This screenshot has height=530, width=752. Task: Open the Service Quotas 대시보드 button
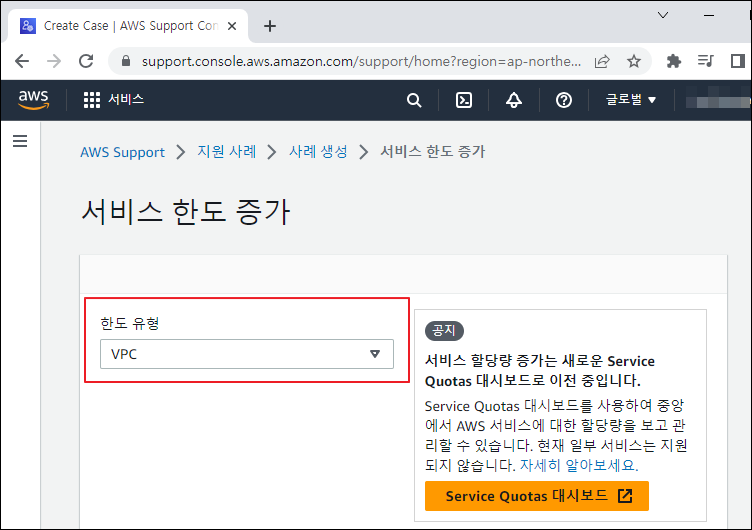(x=537, y=496)
